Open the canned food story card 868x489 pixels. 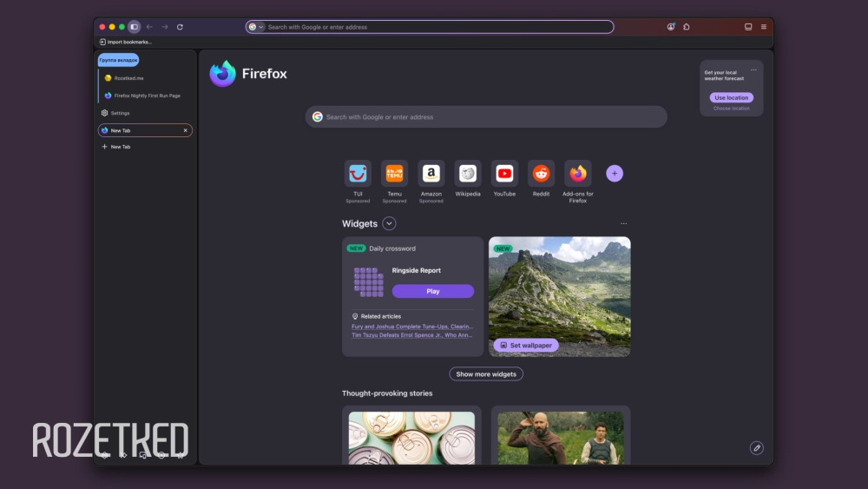tap(411, 437)
